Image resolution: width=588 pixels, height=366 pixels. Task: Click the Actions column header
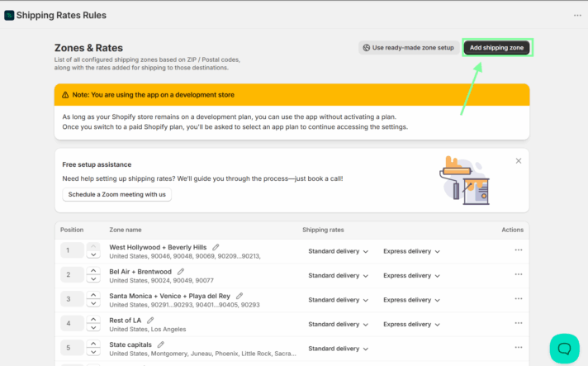[x=512, y=230]
